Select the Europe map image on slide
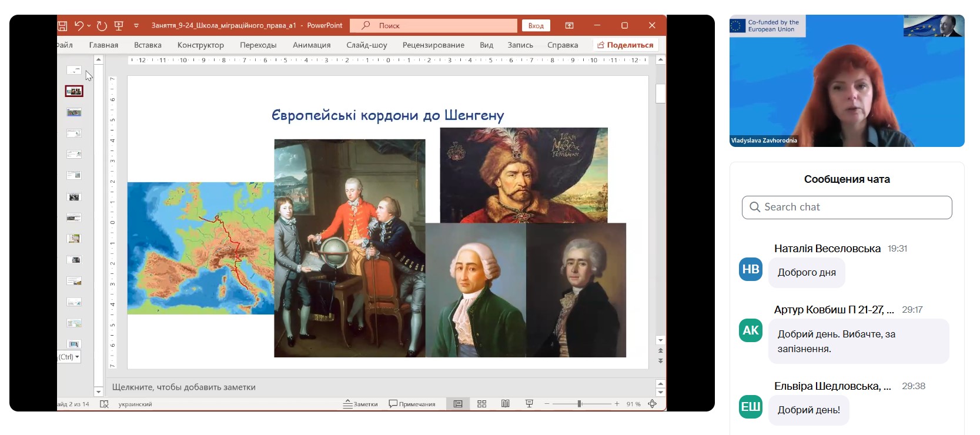Image resolution: width=980 pixels, height=435 pixels. point(200,248)
